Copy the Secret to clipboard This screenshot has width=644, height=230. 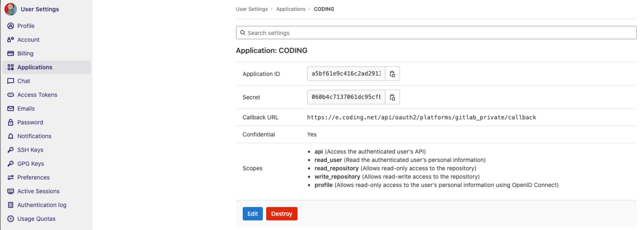[392, 97]
